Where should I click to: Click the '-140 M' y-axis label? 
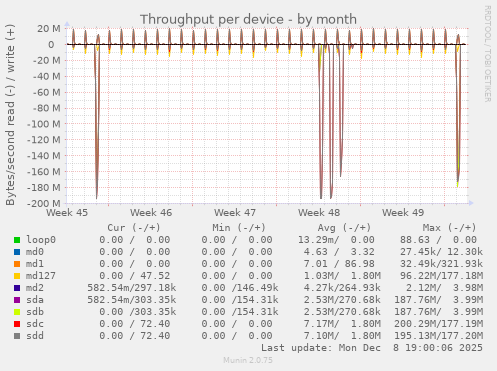tap(45, 156)
